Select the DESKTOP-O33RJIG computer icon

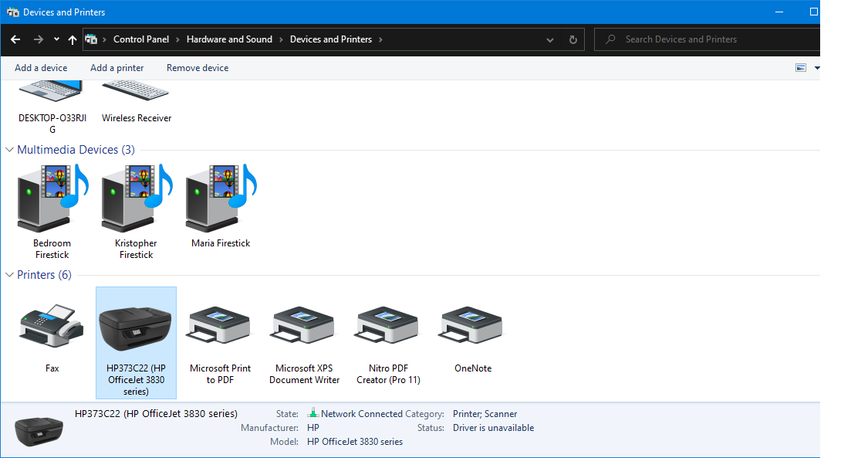click(x=52, y=91)
